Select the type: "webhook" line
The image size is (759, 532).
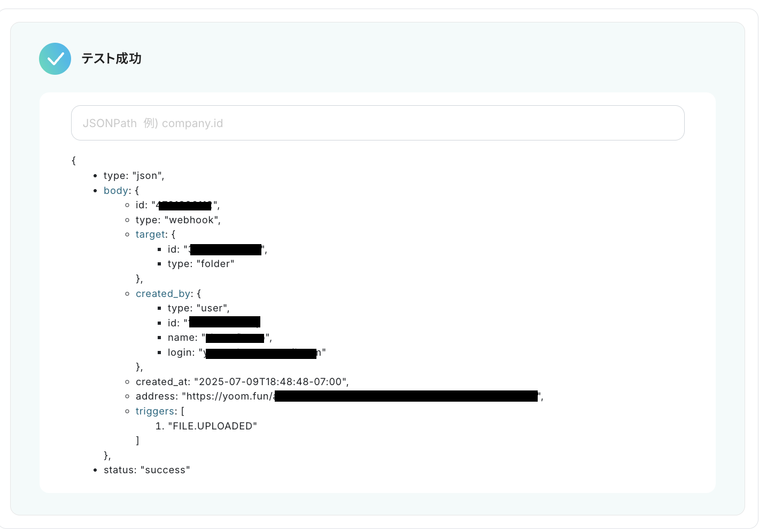point(178,220)
